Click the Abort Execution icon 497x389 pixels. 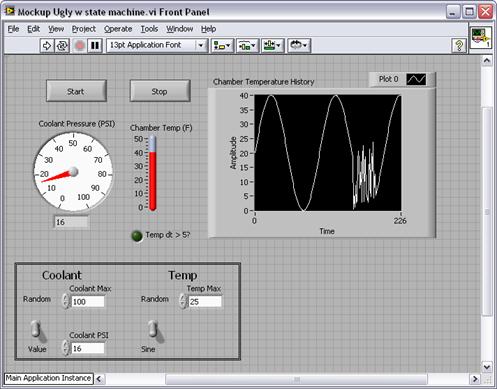point(79,45)
